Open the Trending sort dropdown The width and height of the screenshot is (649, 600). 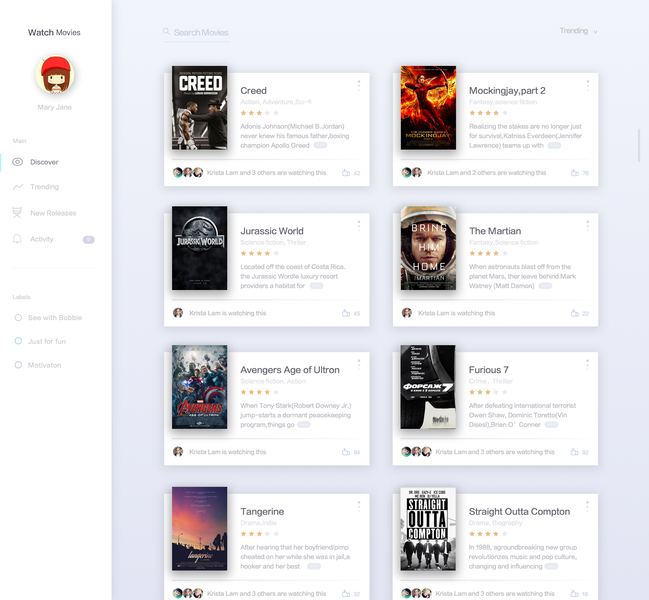578,31
